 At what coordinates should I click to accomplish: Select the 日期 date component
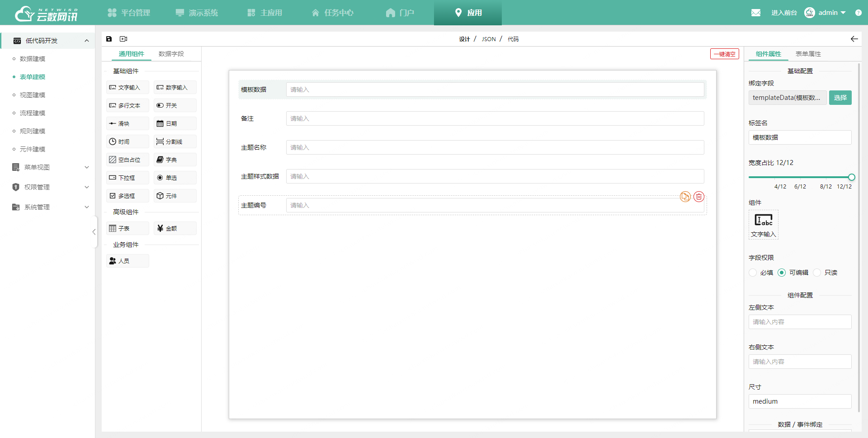pos(175,123)
